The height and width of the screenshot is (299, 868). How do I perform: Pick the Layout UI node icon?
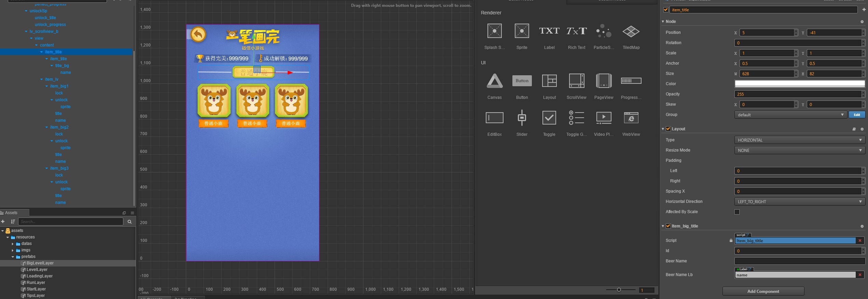click(x=549, y=81)
